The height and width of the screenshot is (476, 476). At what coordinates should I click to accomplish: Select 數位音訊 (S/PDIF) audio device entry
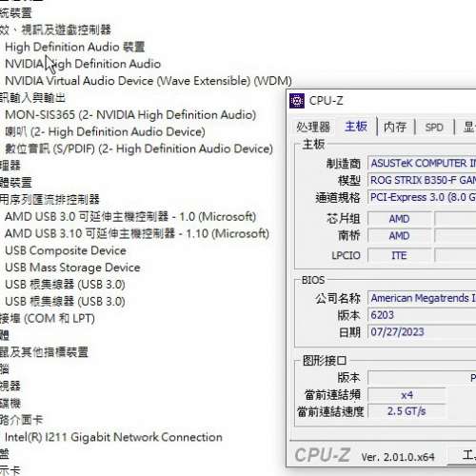(139, 149)
